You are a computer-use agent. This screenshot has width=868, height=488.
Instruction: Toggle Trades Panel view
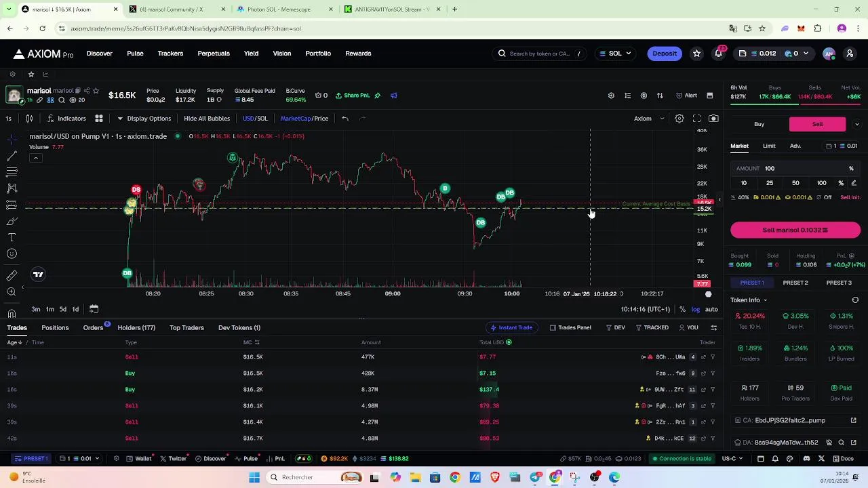570,328
